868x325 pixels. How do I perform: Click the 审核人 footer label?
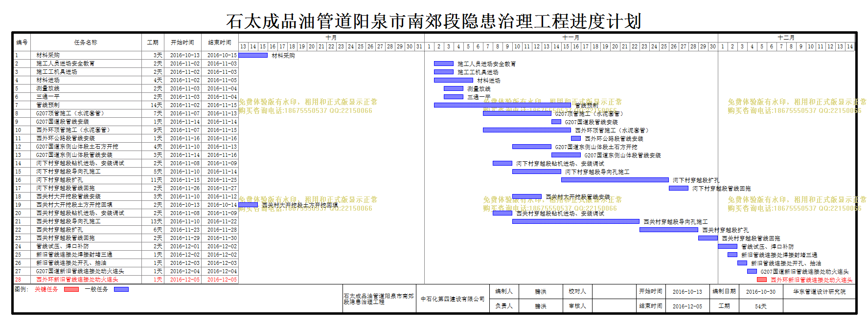(x=577, y=306)
